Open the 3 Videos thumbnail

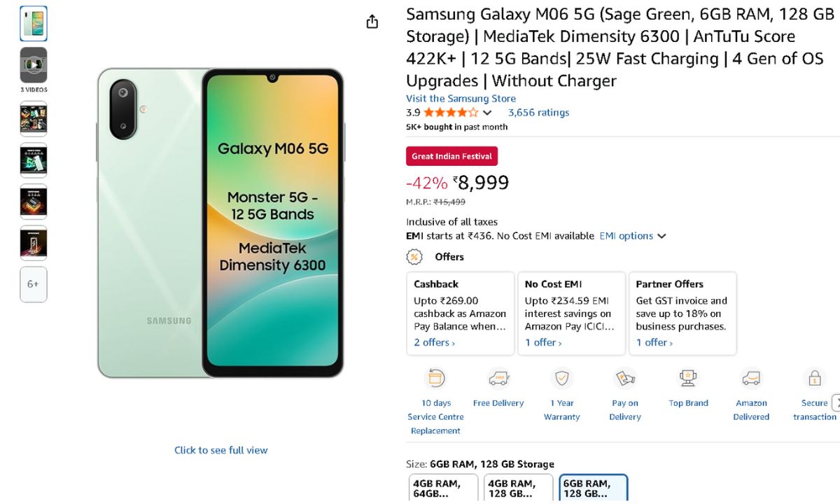pos(34,65)
